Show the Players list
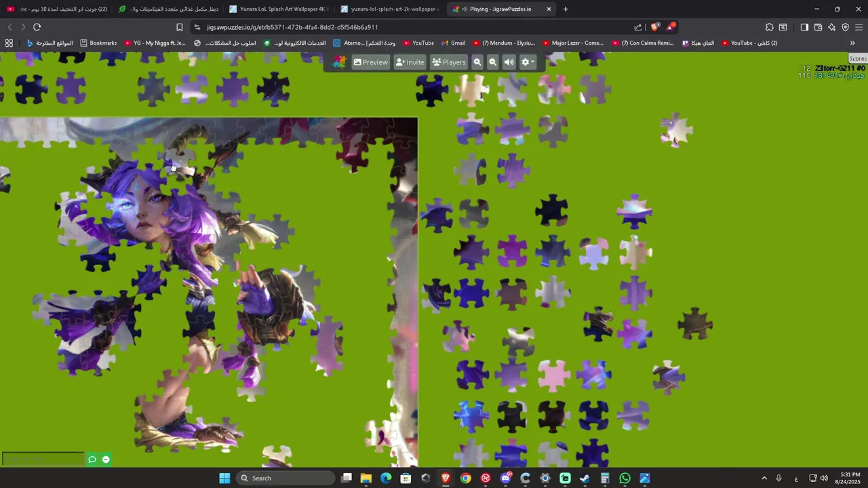Screen dimensions: 868x488 (x=448, y=62)
